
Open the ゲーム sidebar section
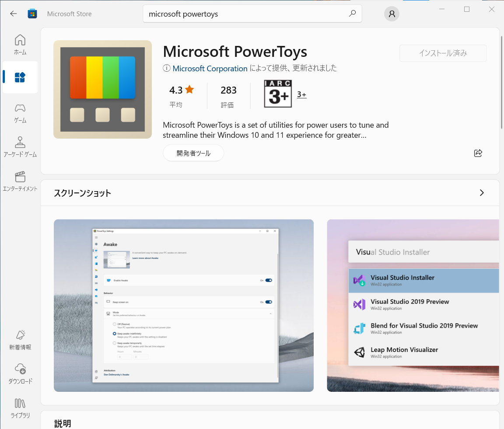click(x=20, y=113)
